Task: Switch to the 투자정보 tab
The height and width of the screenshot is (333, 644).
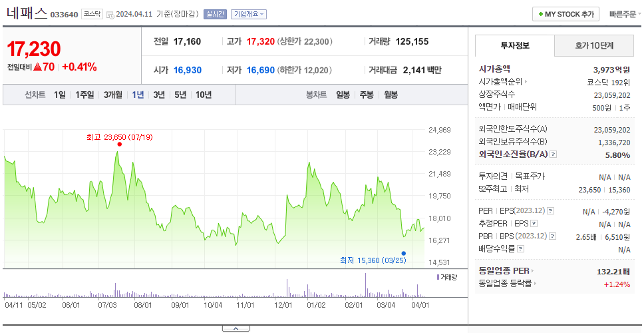Action: point(515,46)
